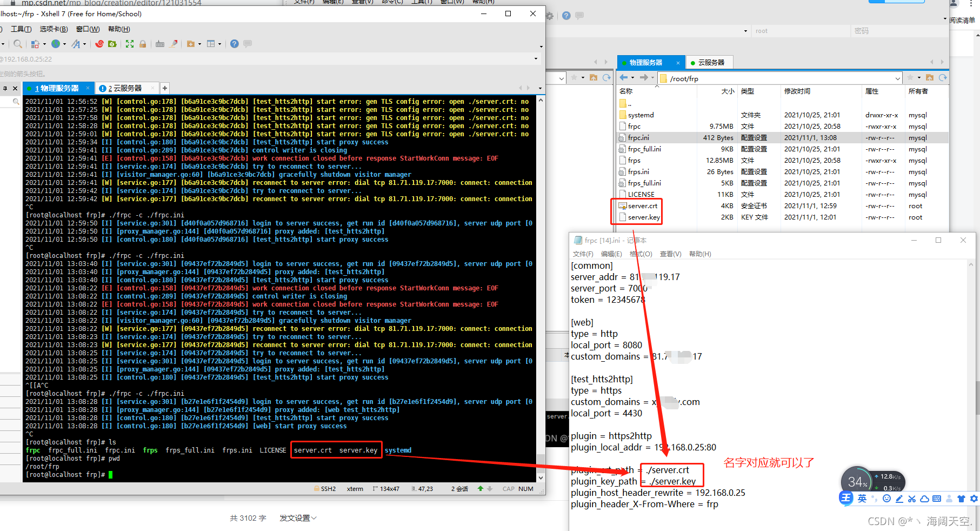
Task: Open the 帮助(H) menu in Xshell
Action: (119, 29)
